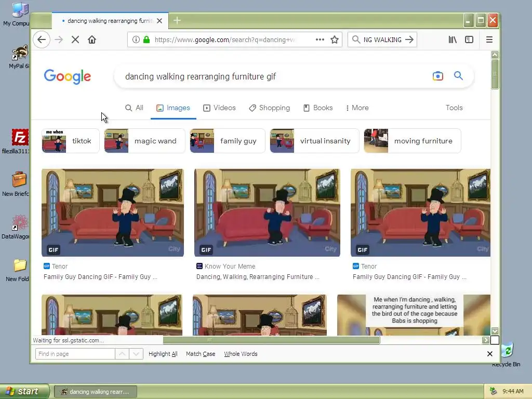Switch to the All results tab
Screen dimensions: 532x399
[x=135, y=108]
